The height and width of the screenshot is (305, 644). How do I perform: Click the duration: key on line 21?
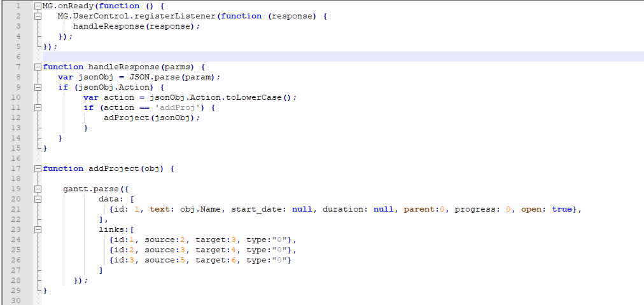pyautogui.click(x=345, y=209)
